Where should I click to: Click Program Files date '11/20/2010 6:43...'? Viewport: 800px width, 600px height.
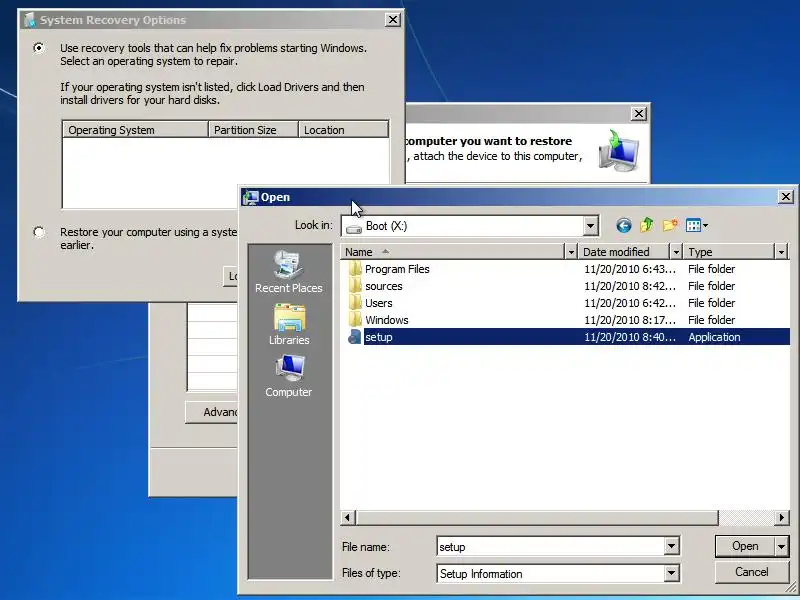[630, 269]
